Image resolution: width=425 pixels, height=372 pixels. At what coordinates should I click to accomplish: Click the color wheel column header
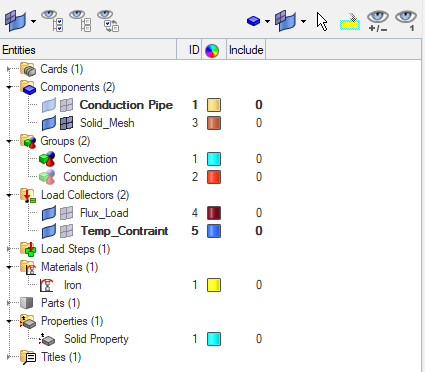(212, 51)
